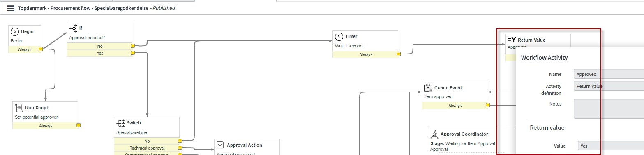Click the Name field showing Approved
The width and height of the screenshot is (644, 155).
point(609,74)
